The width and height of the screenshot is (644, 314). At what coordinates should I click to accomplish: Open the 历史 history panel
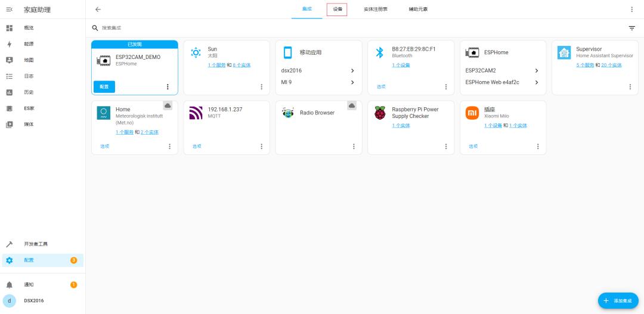point(43,92)
